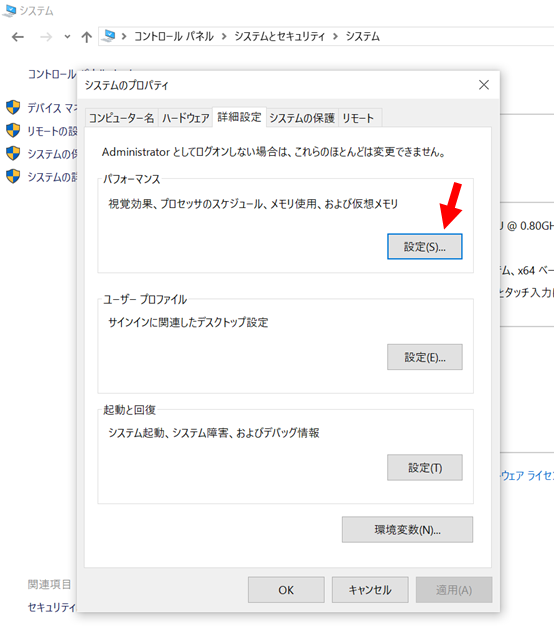Viewport: 554px width, 632px height.
Task: Click the パフォーマンス group label
Action: (131, 179)
